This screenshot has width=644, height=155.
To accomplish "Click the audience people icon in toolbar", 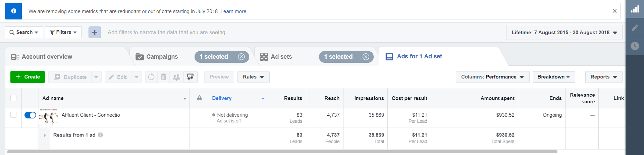I will tap(176, 77).
